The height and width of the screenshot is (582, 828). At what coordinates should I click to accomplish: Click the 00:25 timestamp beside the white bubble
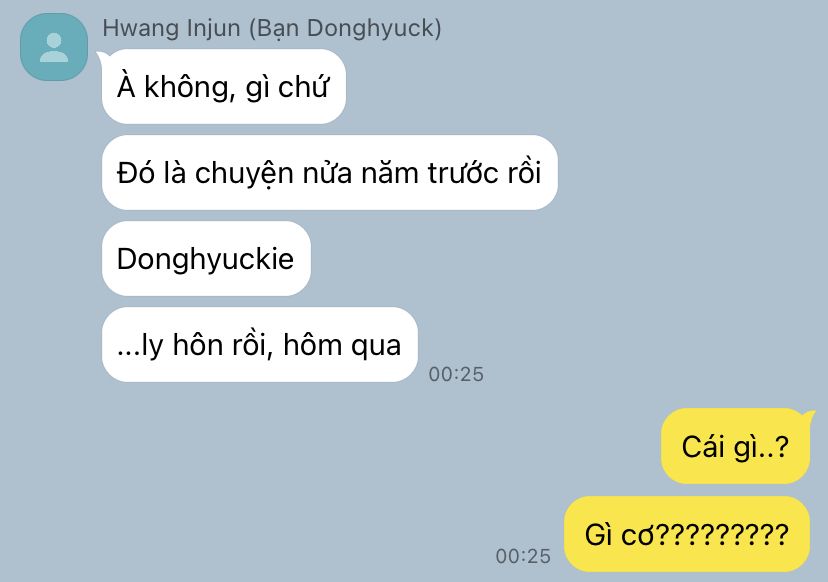[x=456, y=374]
